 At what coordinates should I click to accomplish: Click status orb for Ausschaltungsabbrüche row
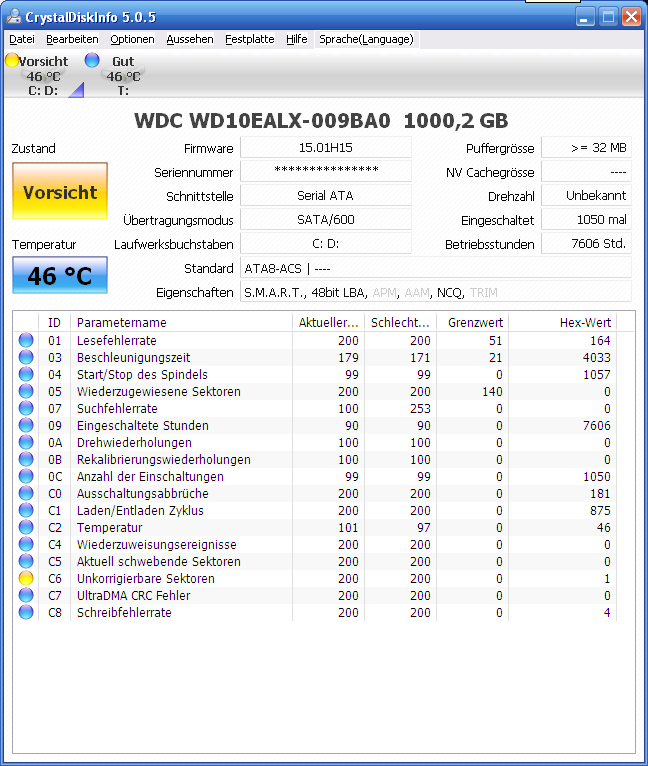click(x=26, y=493)
